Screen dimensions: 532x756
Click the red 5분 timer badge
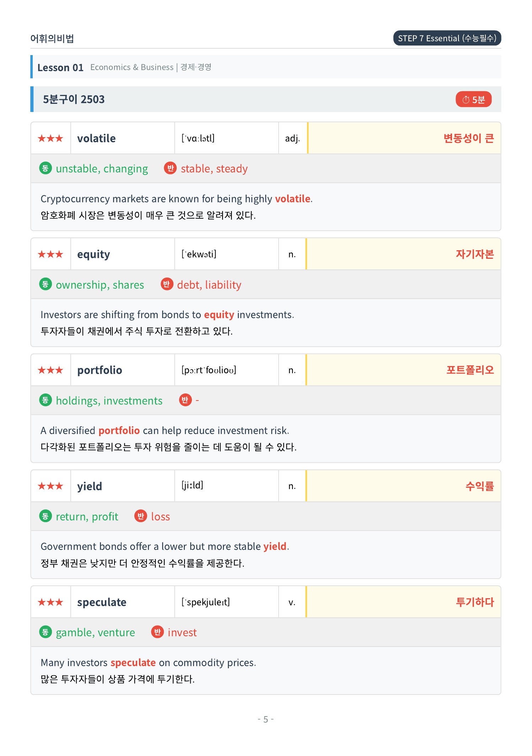pyautogui.click(x=473, y=100)
